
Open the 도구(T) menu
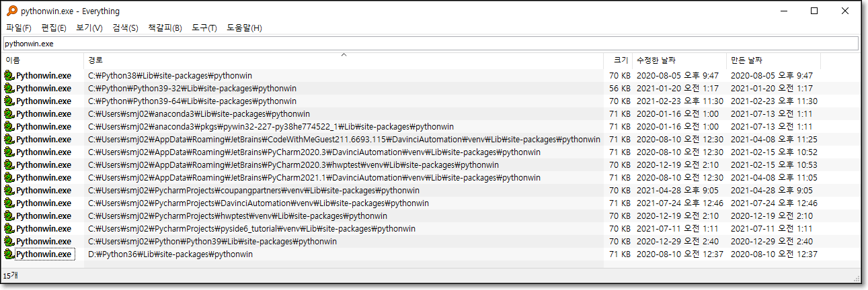[204, 28]
